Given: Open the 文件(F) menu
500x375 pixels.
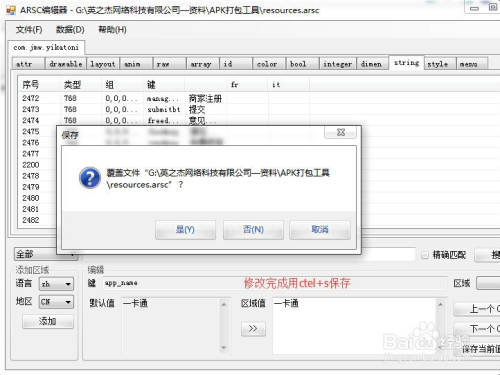Looking at the screenshot, I should click(x=29, y=30).
